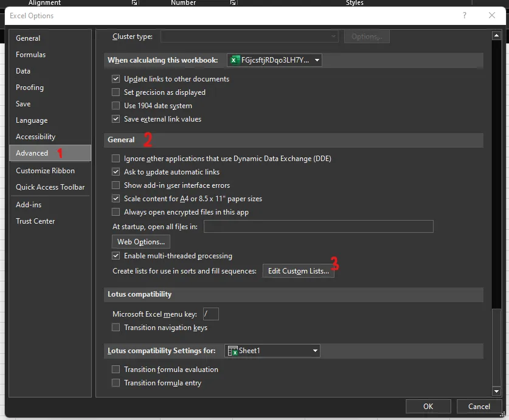Viewport: 509px width, 420px height.
Task: Enable Transition navigation keys
Action: (116, 327)
